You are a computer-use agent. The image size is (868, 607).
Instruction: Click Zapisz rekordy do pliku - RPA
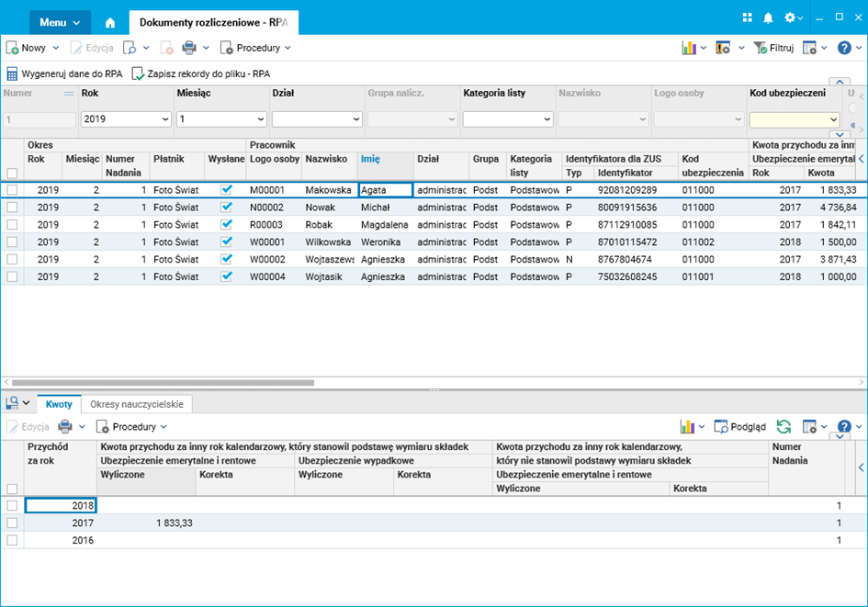pyautogui.click(x=200, y=73)
